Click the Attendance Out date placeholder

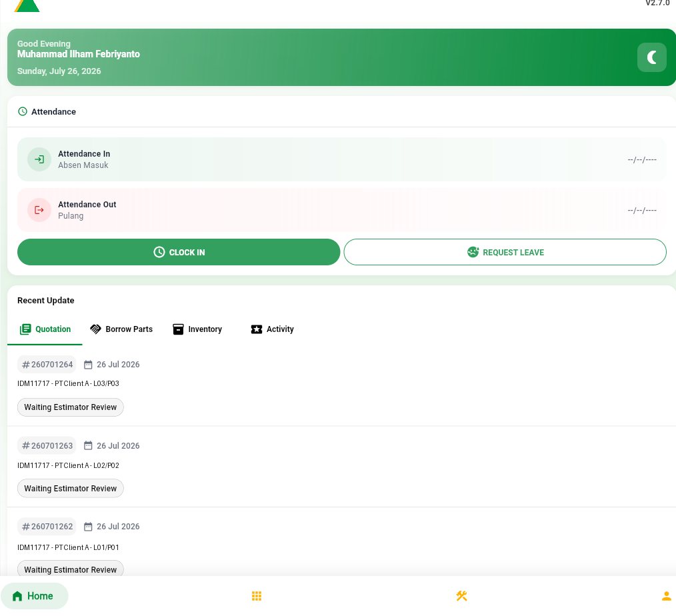coord(642,211)
